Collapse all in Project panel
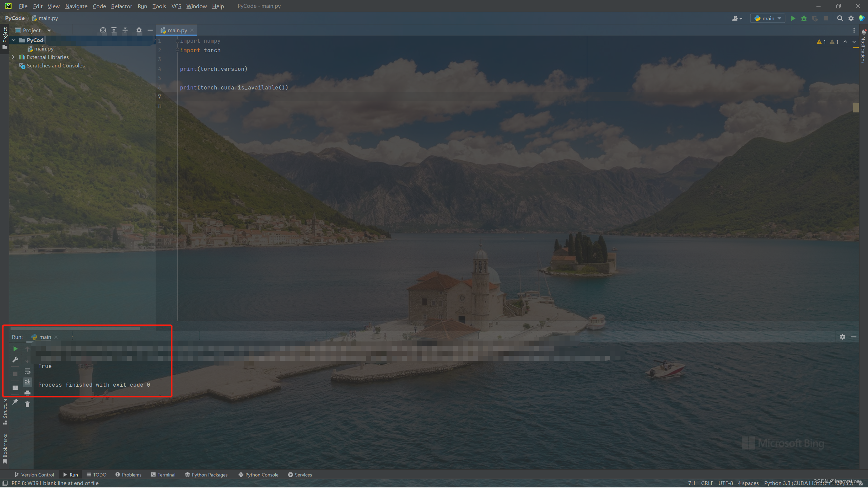Image resolution: width=868 pixels, height=488 pixels. point(125,30)
